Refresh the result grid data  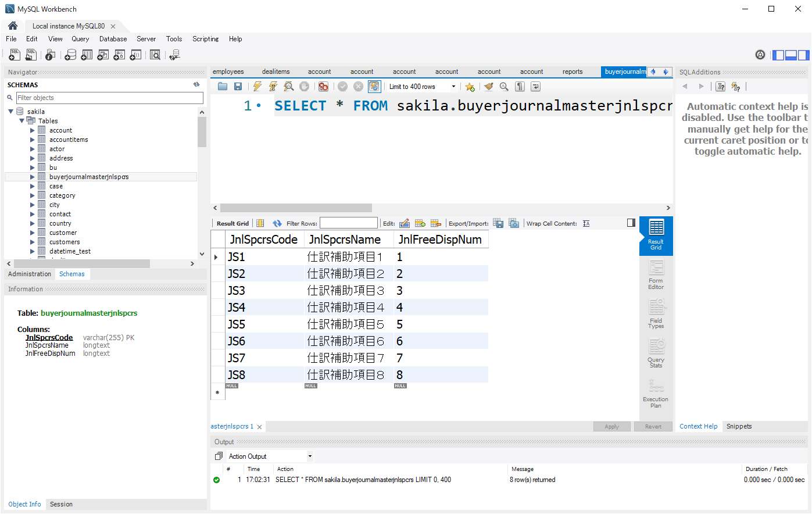pos(277,223)
